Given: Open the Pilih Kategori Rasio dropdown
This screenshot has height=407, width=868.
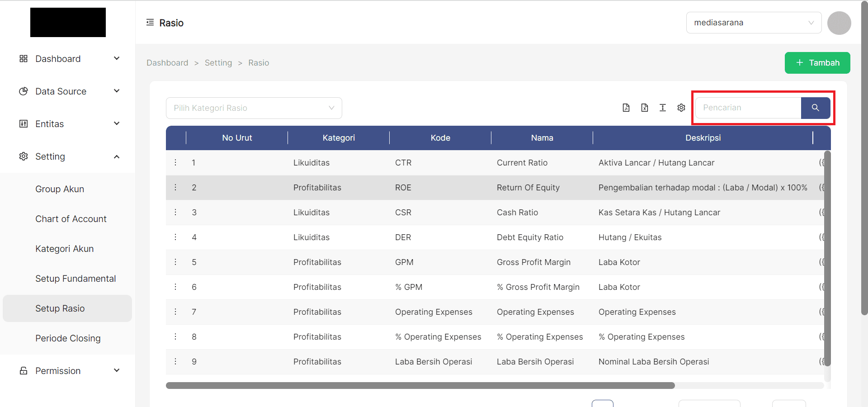Looking at the screenshot, I should click(x=254, y=108).
